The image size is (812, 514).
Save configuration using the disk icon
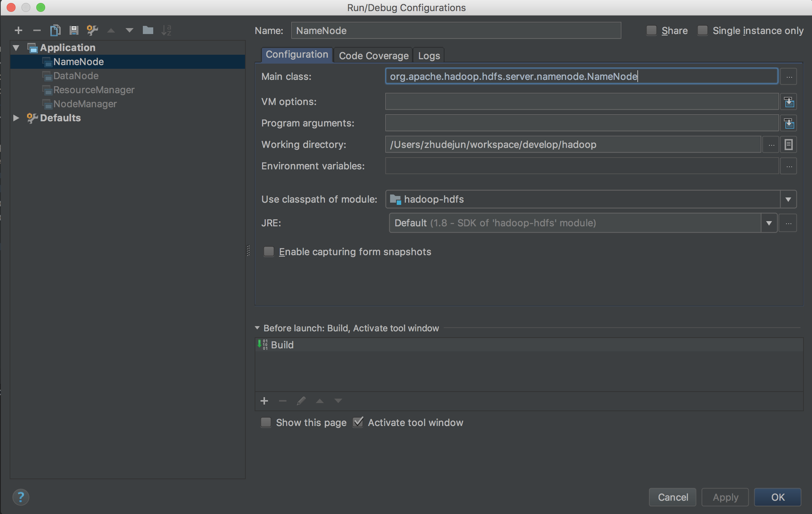[74, 30]
